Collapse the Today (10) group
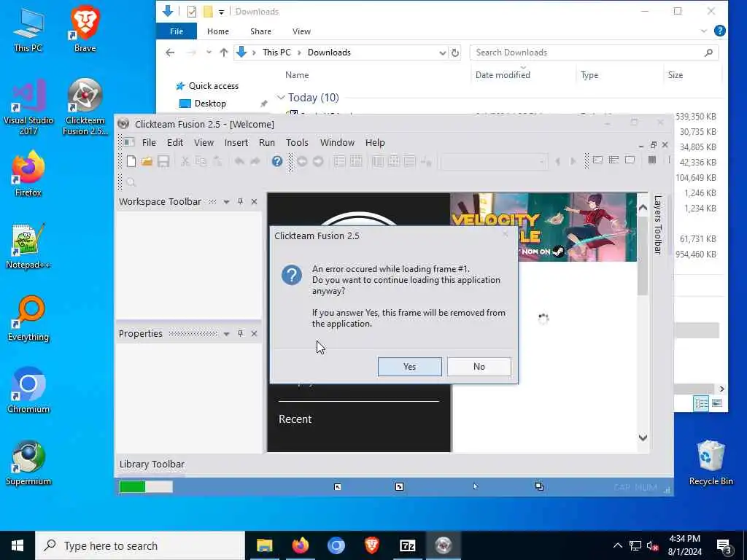 281,98
